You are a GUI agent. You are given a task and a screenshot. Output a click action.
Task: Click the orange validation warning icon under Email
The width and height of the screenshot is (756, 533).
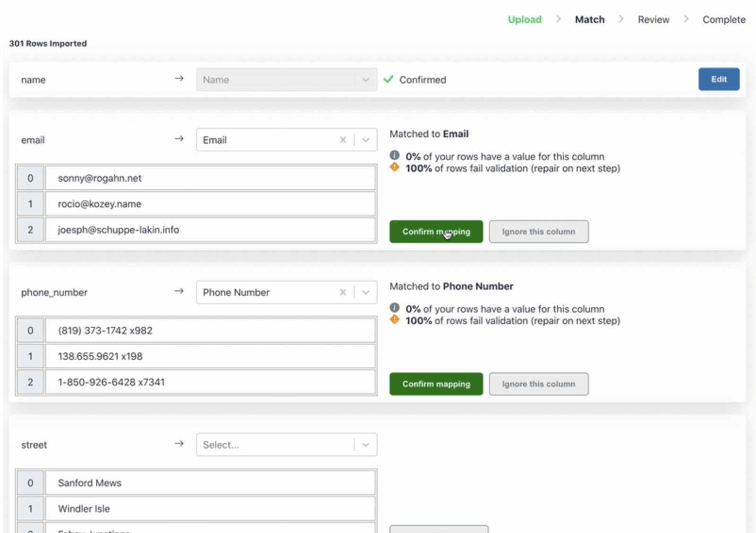coord(395,168)
